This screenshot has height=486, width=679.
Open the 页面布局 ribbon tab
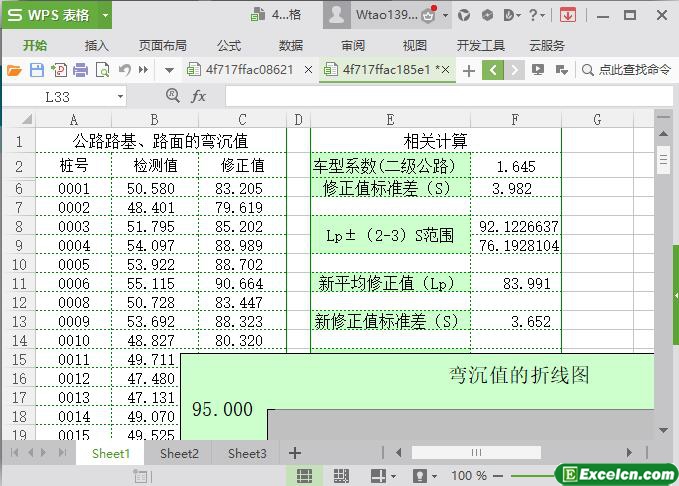163,45
